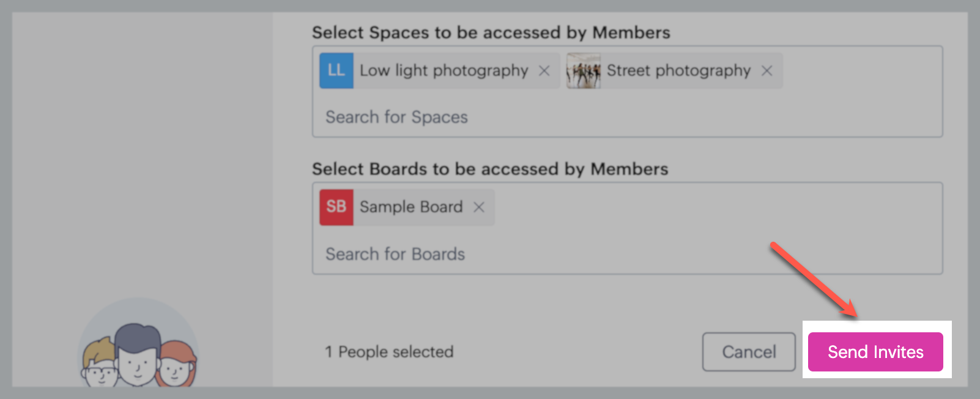Click the 1 People selected text
Image resolution: width=980 pixels, height=399 pixels.
click(x=389, y=352)
